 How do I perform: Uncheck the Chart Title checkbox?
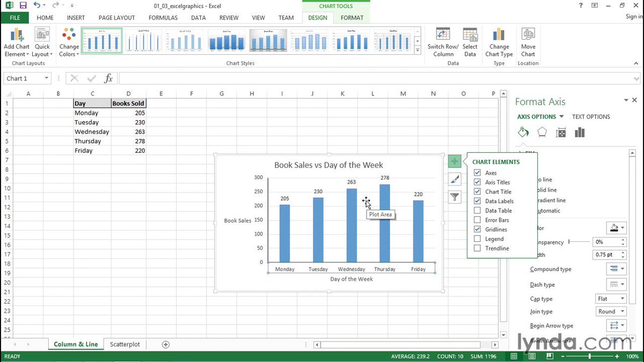[x=477, y=191]
